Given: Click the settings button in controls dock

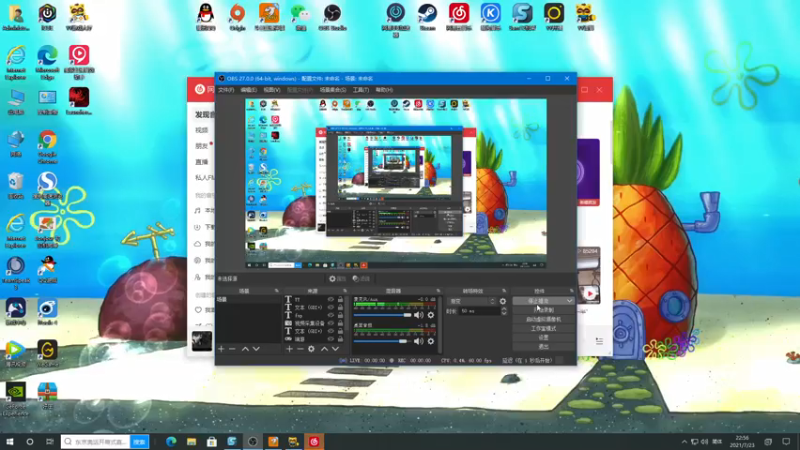Looking at the screenshot, I should (x=543, y=338).
